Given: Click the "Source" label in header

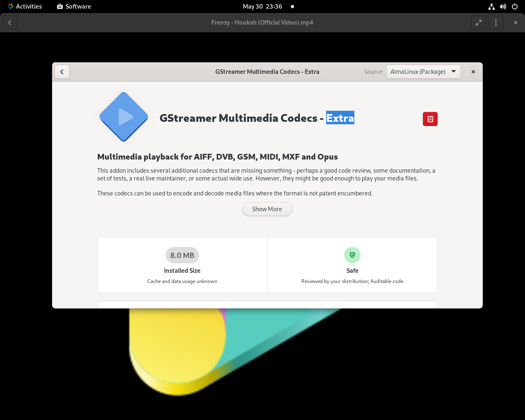Looking at the screenshot, I should [x=373, y=72].
